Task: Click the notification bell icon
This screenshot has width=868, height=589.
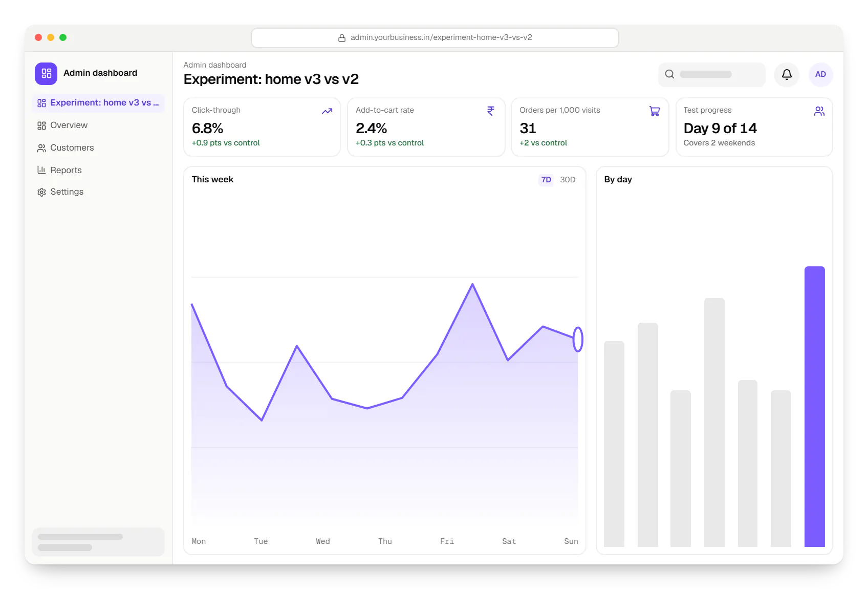Action: (x=787, y=74)
